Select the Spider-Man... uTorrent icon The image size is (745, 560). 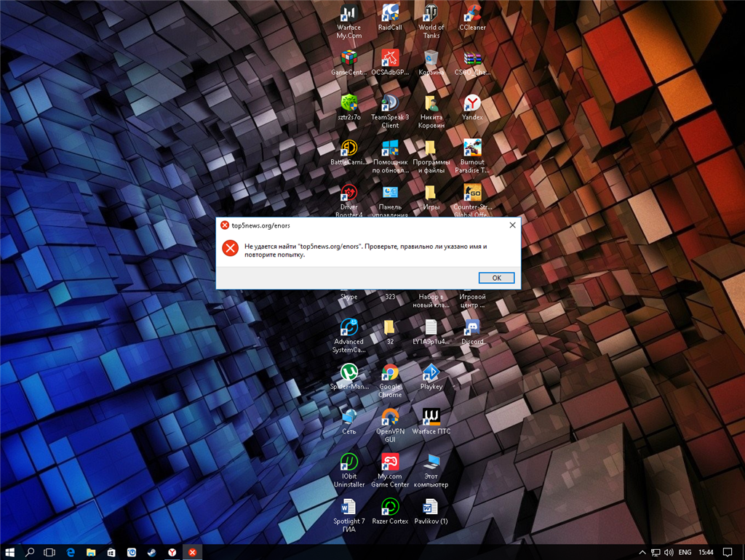(348, 377)
